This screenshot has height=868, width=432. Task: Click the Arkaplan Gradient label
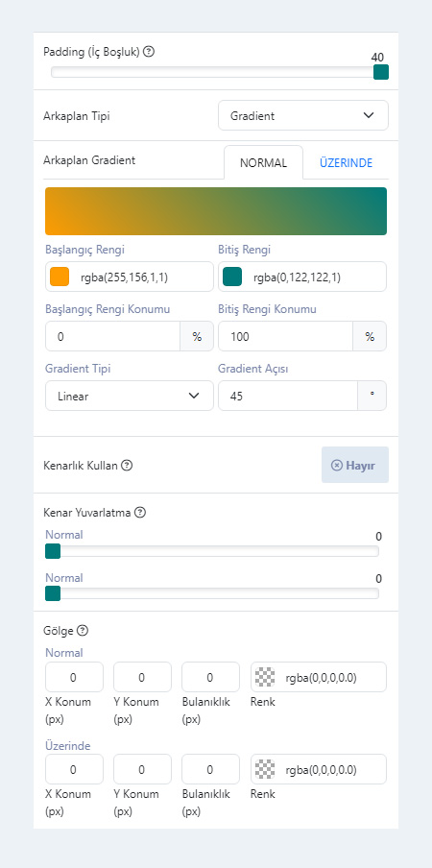(x=89, y=160)
